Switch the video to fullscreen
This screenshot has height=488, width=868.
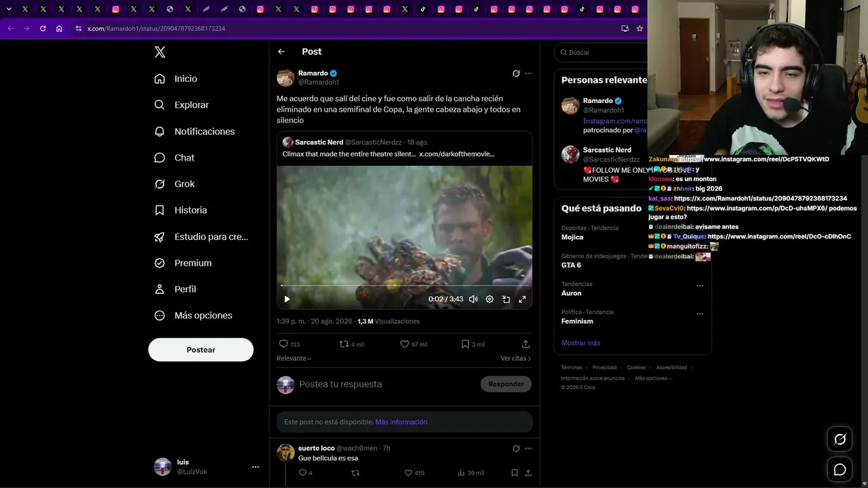522,299
